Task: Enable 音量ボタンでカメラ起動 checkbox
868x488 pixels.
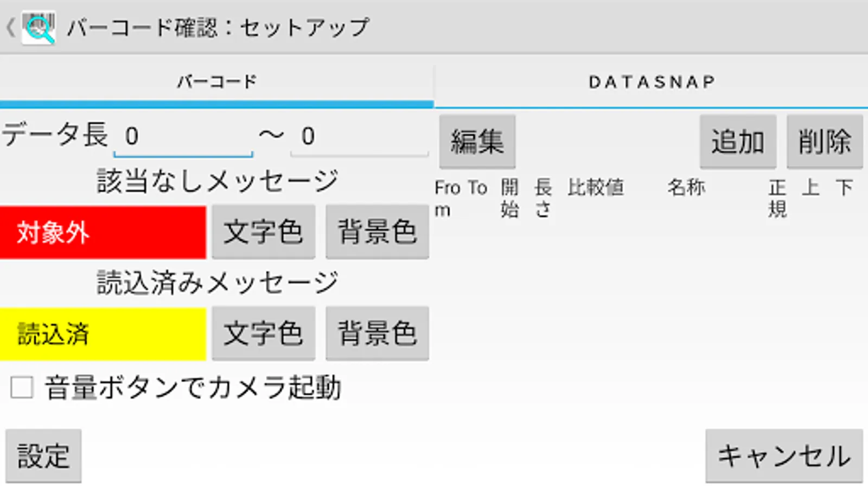Action: (22, 388)
